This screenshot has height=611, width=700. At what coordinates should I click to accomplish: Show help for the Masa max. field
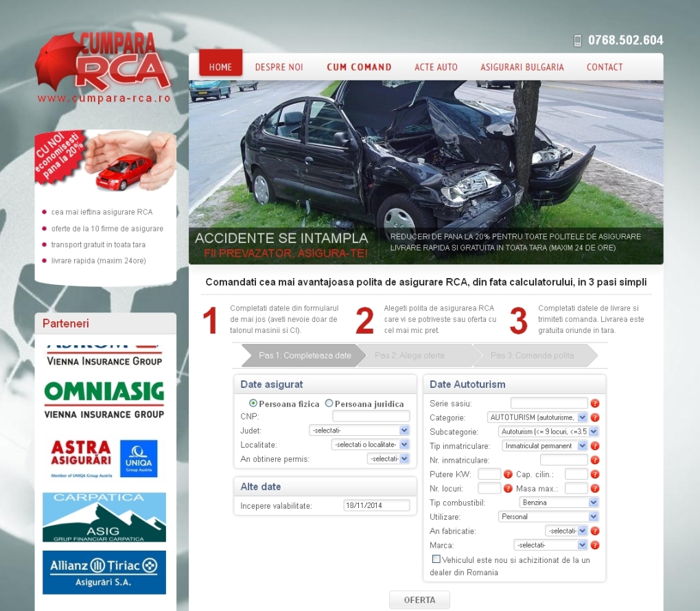[x=595, y=488]
